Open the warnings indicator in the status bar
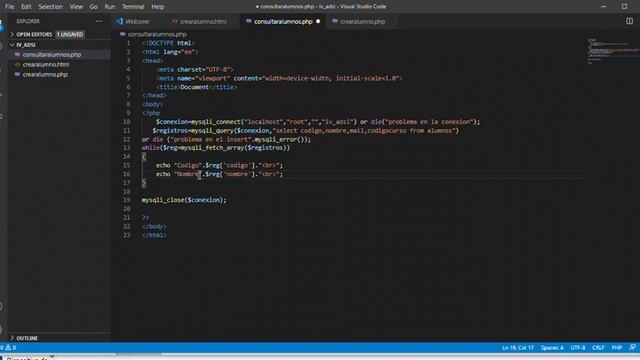 click(x=11, y=347)
